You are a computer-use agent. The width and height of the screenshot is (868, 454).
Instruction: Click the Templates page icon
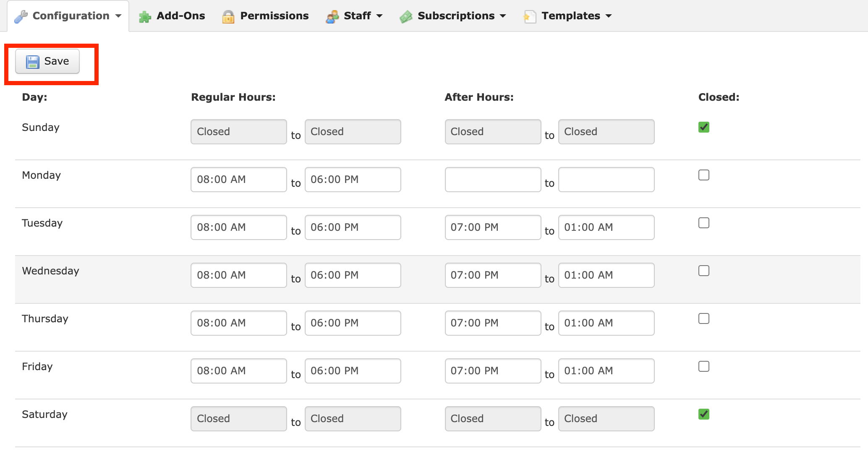point(530,17)
